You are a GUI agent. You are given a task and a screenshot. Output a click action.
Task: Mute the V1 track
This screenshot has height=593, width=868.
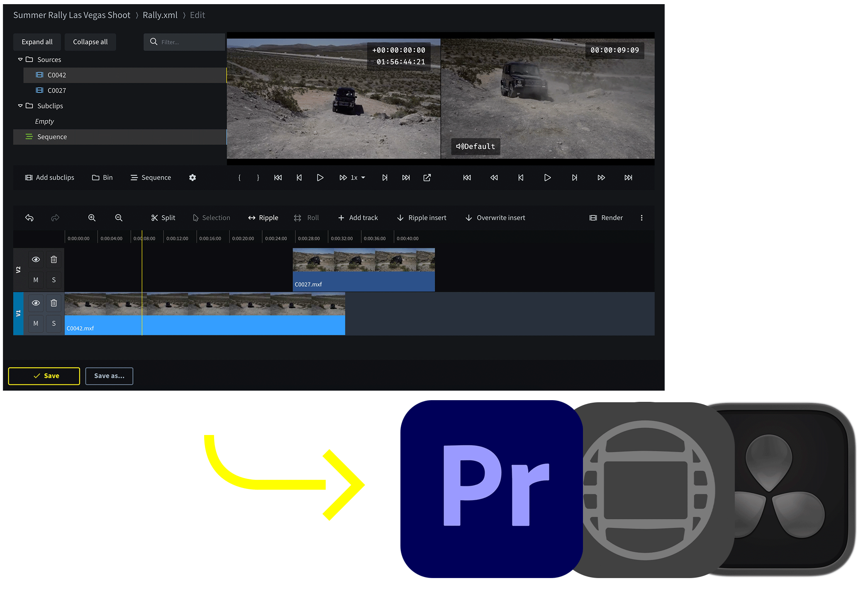(x=36, y=323)
